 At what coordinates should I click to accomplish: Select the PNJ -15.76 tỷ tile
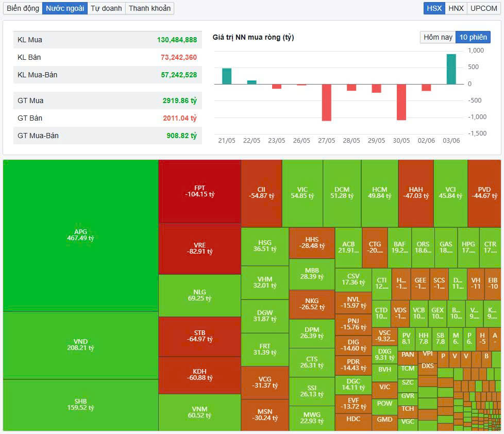point(354,324)
